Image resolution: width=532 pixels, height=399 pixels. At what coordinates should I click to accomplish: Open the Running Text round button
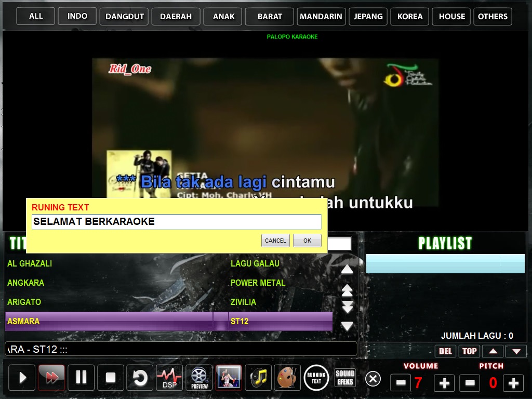316,378
